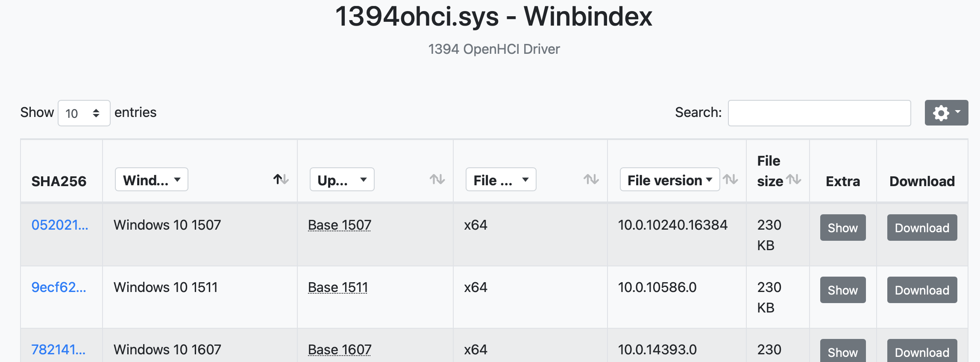980x362 pixels.
Task: Click the Base 1607 update label
Action: point(340,350)
